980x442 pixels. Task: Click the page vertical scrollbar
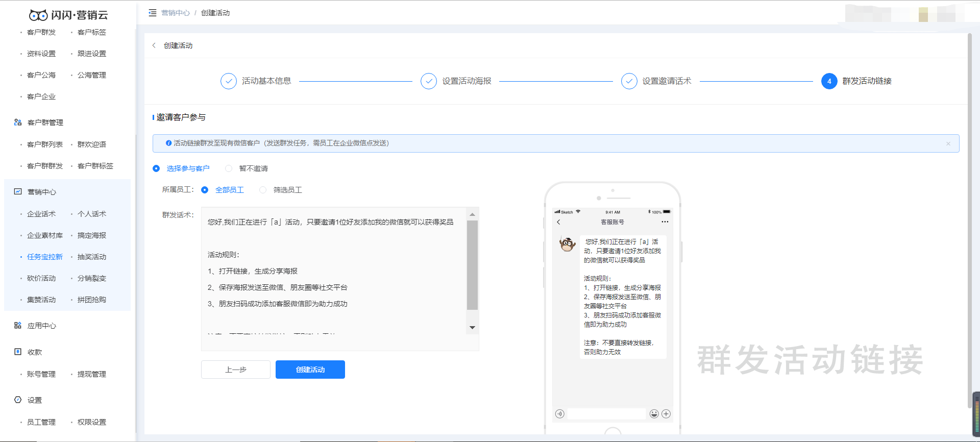click(969, 220)
